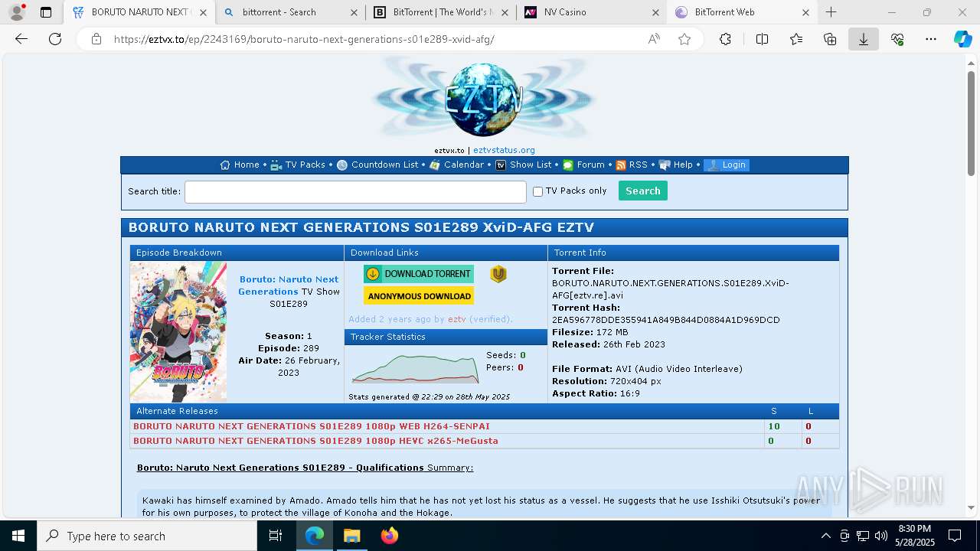Open the Favorites list
The height and width of the screenshot is (551, 980).
tap(796, 39)
